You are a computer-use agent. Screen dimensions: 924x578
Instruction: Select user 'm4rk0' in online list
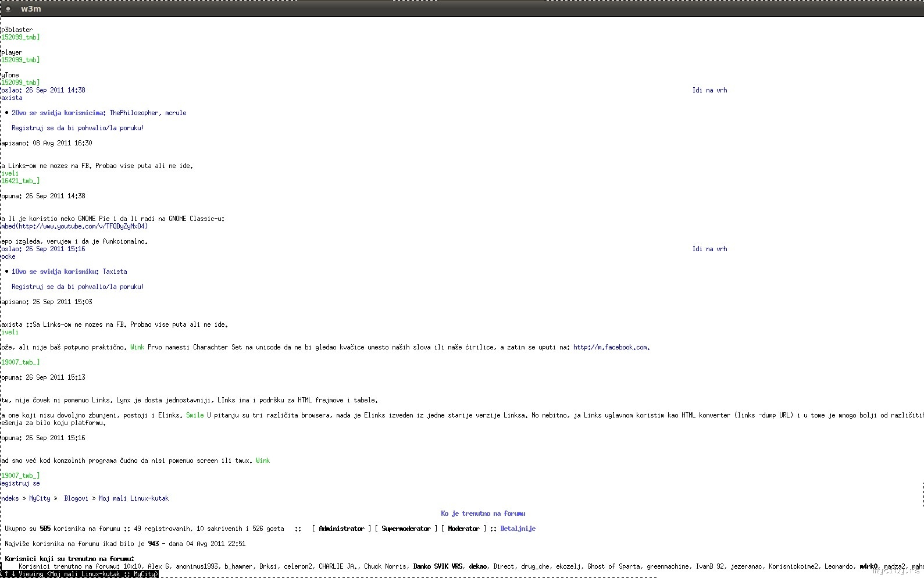tap(868, 566)
